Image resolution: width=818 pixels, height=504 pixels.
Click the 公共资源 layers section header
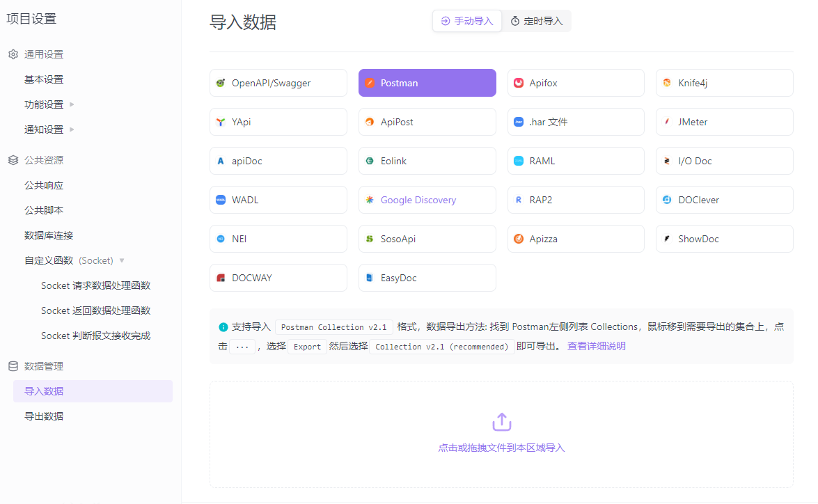36,160
